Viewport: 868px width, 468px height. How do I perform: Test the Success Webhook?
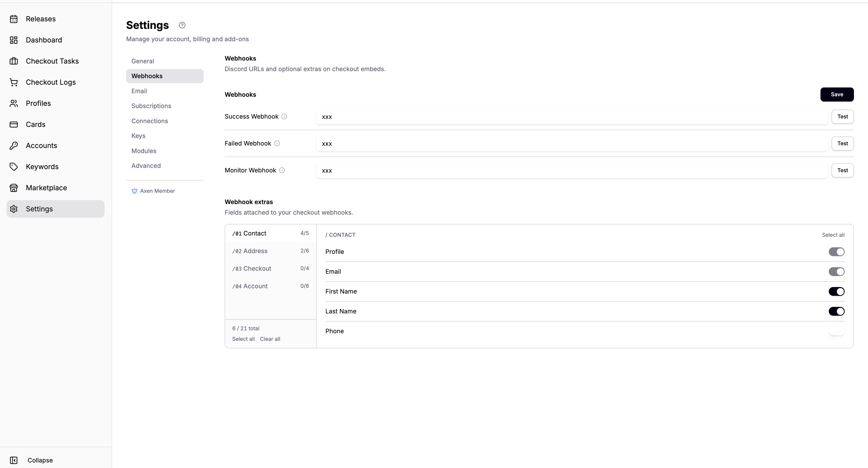[x=842, y=117]
